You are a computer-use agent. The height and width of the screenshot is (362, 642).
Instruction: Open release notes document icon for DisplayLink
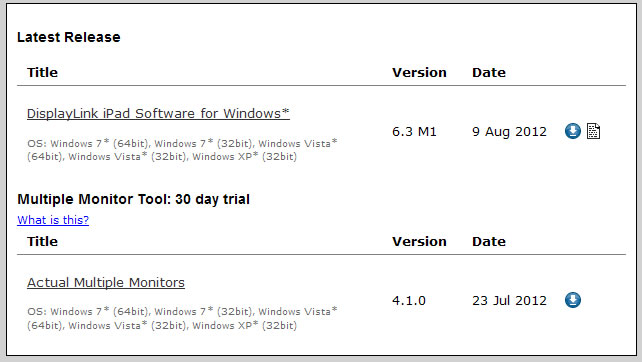593,131
